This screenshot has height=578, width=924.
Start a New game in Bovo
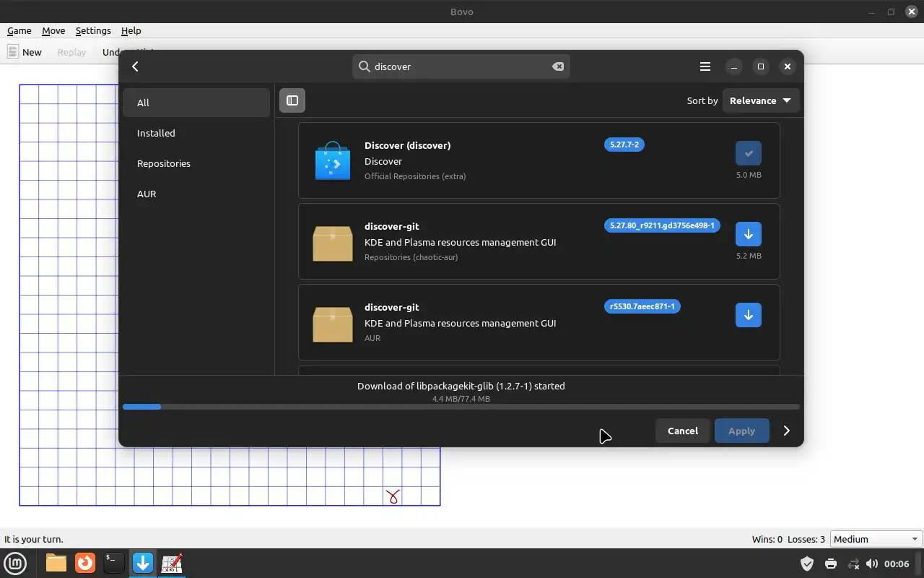tap(25, 52)
